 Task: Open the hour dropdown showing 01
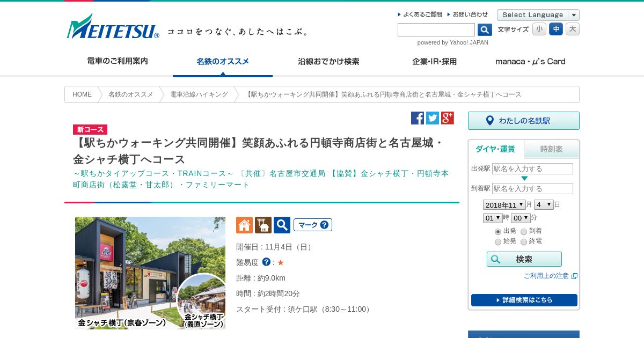493,218
